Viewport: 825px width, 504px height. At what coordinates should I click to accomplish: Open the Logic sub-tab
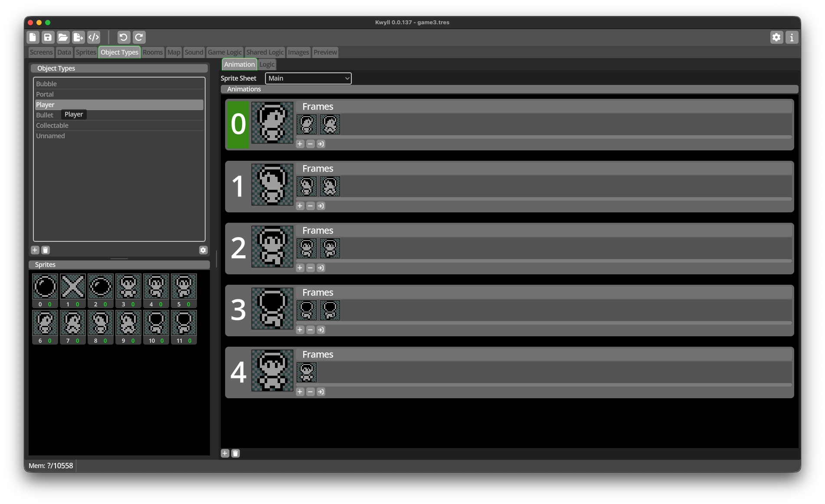[267, 65]
